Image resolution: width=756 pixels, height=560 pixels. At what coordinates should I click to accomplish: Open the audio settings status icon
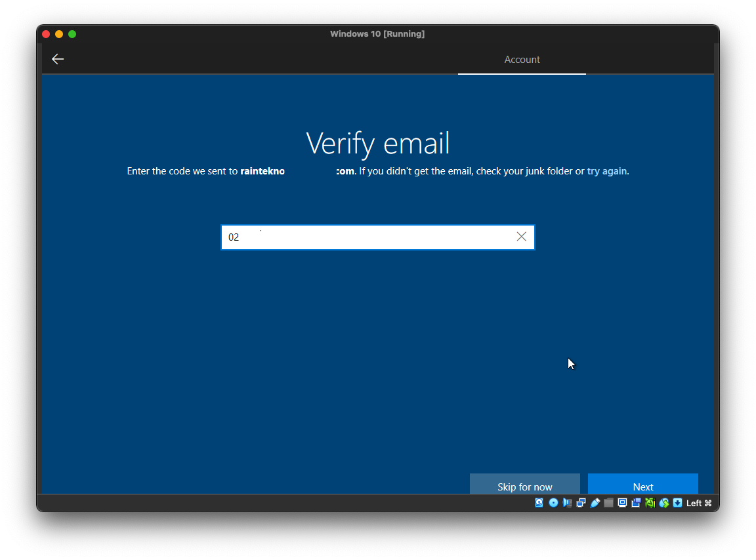567,503
